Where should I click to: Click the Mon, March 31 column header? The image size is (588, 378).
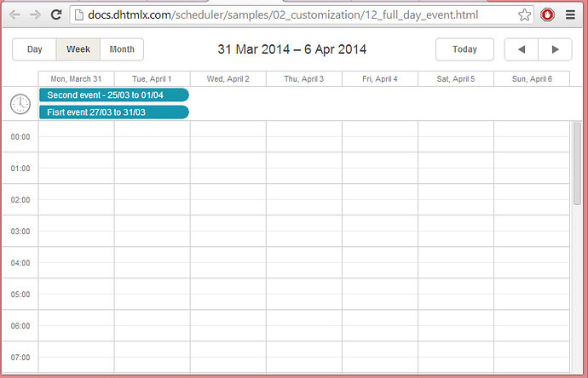[x=76, y=78]
